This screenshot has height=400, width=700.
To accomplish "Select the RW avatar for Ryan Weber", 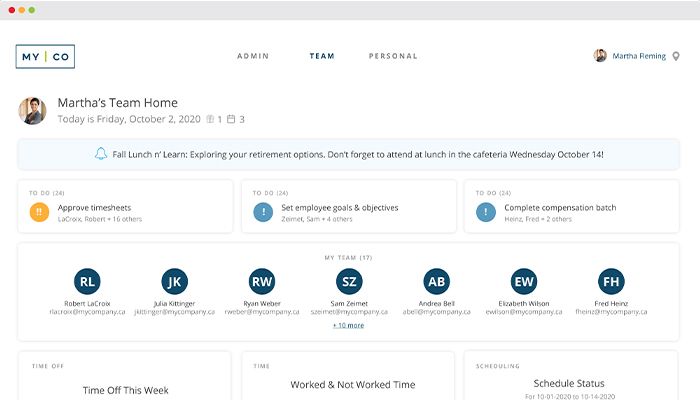I will point(262,282).
